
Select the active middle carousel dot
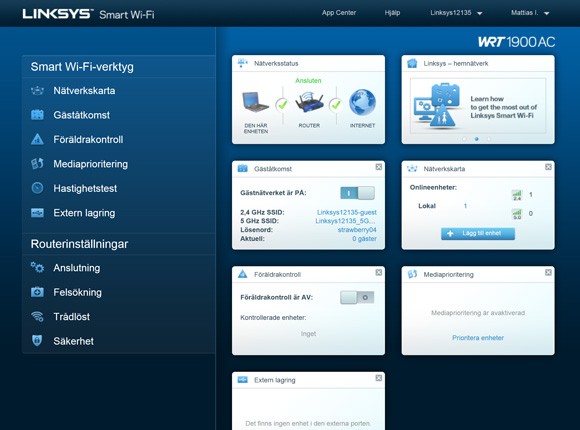(x=476, y=139)
